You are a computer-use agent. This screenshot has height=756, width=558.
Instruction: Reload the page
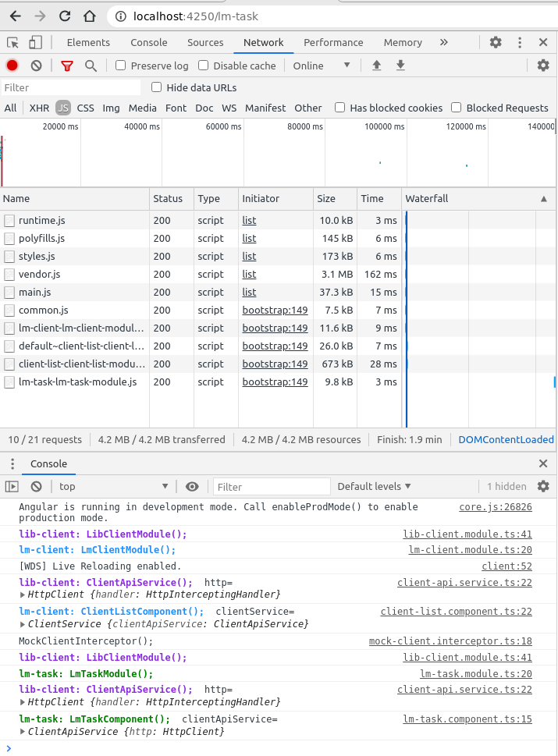coord(65,16)
